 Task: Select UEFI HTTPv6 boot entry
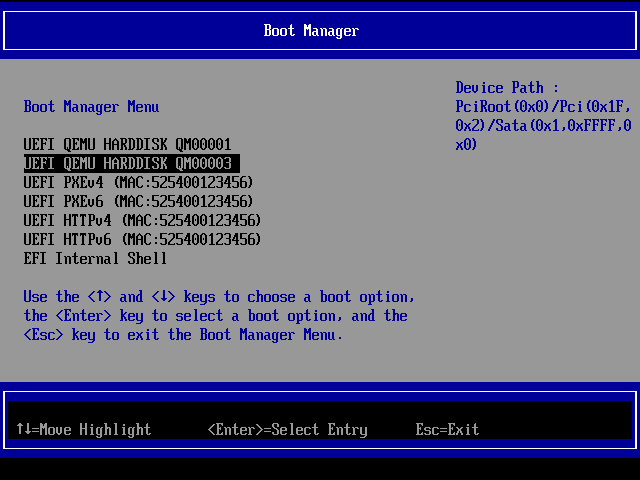[142, 240]
